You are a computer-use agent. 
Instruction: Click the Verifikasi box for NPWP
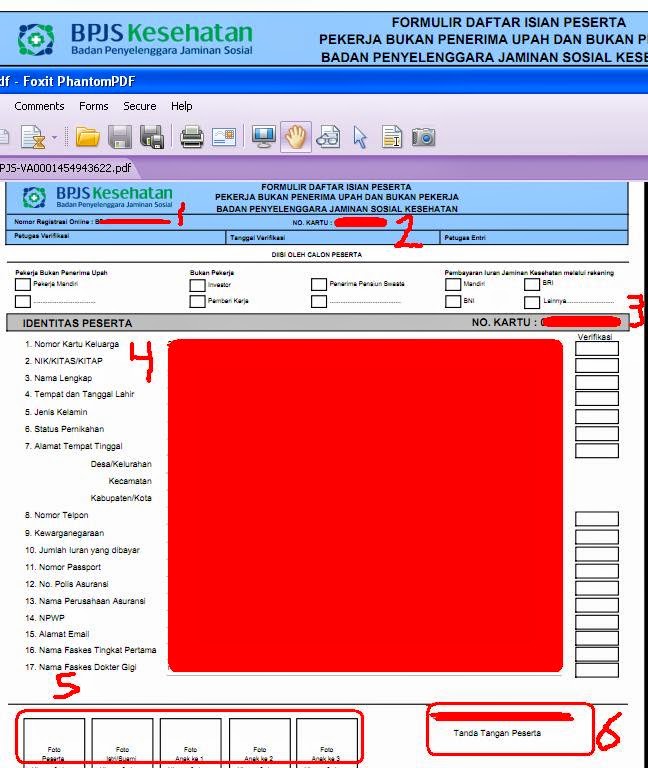tap(597, 622)
